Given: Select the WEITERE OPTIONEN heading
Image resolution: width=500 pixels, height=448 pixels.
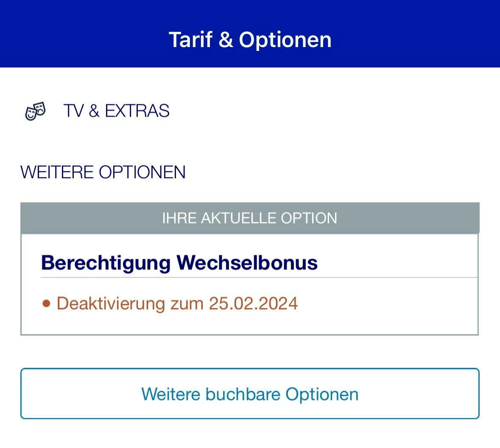Looking at the screenshot, I should tap(103, 172).
